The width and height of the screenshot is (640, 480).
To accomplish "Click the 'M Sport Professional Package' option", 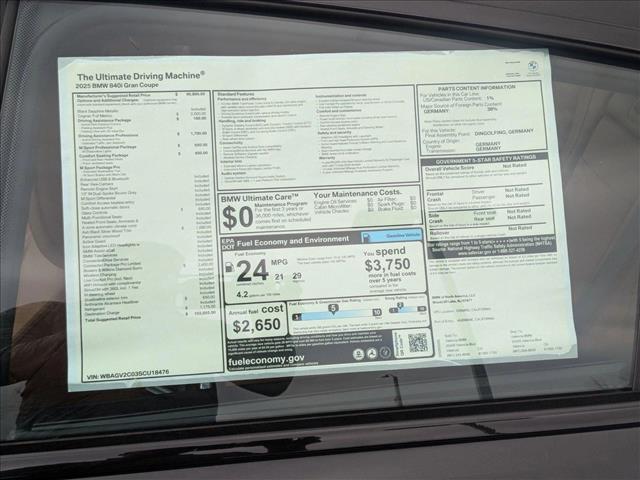I will (108, 147).
